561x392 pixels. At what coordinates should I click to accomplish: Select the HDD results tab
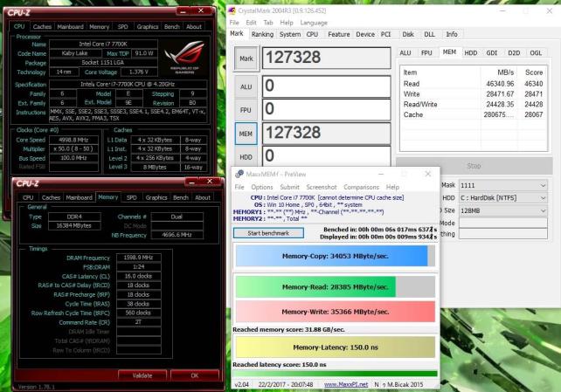(470, 53)
